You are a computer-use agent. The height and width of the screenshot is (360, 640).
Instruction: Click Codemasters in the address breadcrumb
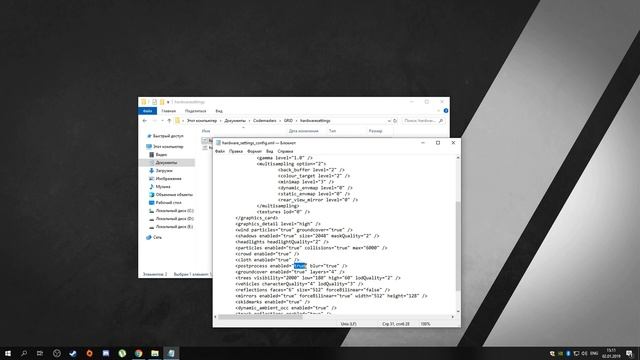click(x=264, y=121)
